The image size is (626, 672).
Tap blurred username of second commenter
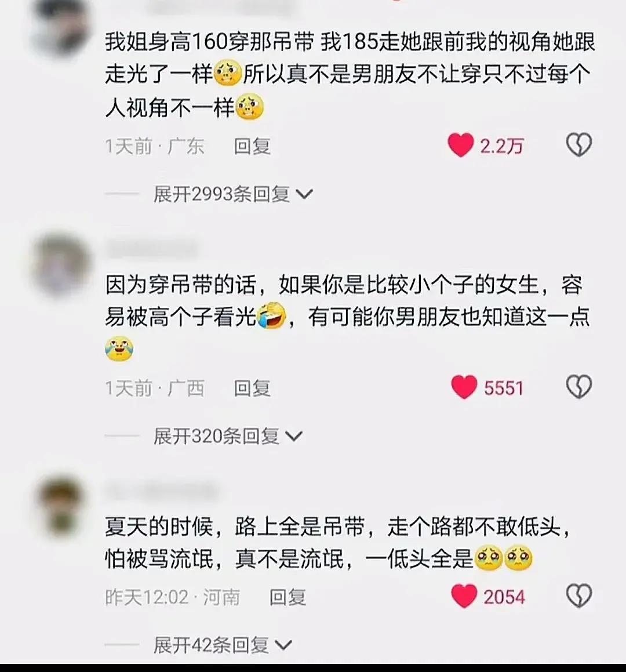click(x=152, y=249)
